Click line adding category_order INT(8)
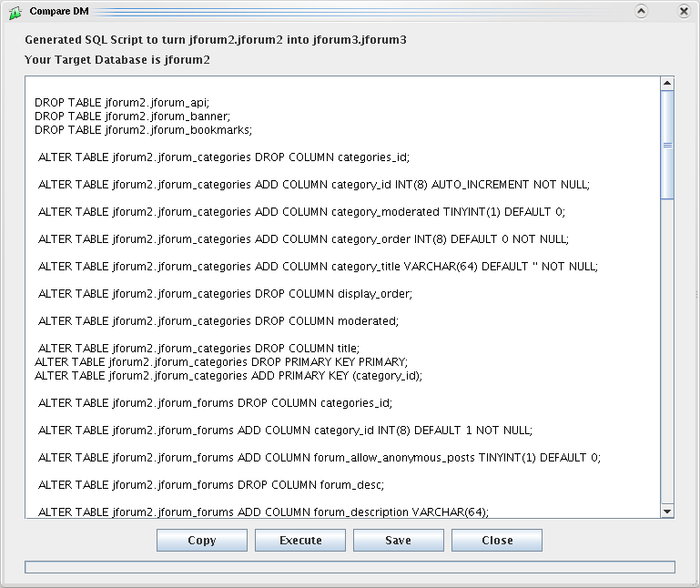This screenshot has height=588, width=700. [x=303, y=238]
